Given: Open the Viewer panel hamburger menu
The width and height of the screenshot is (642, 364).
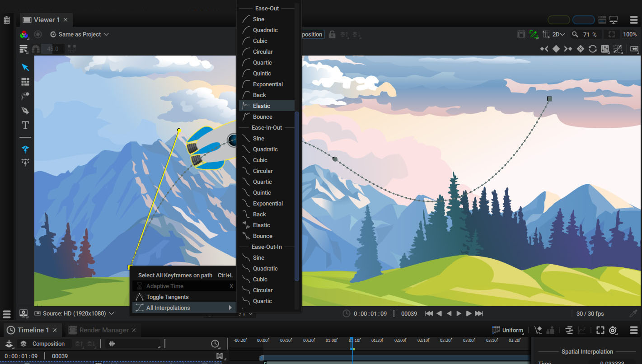Looking at the screenshot, I should (633, 20).
